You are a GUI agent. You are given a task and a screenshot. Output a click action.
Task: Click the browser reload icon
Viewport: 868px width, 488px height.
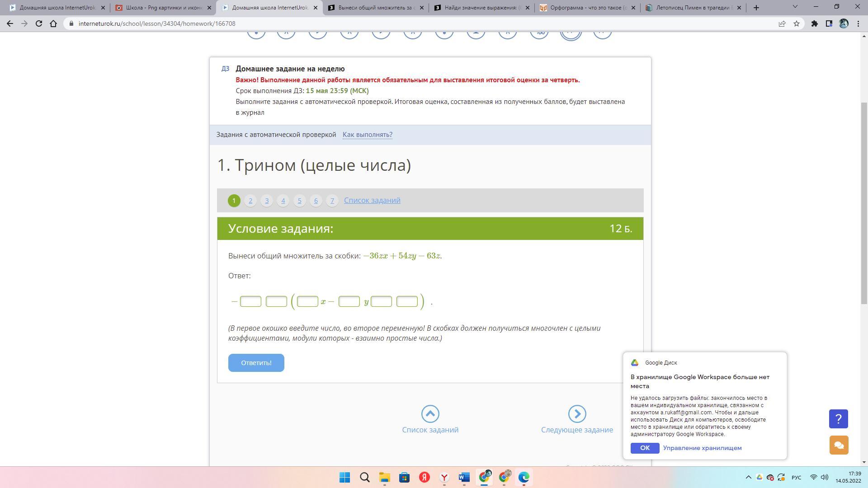coord(39,23)
